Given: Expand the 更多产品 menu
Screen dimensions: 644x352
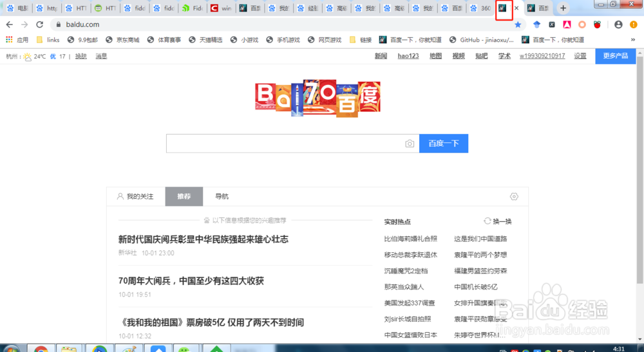Looking at the screenshot, I should tap(615, 56).
